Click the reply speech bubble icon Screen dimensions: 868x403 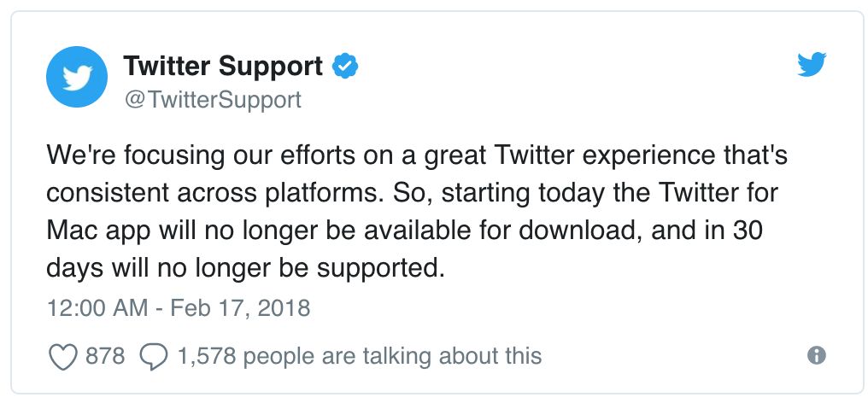[x=154, y=356]
